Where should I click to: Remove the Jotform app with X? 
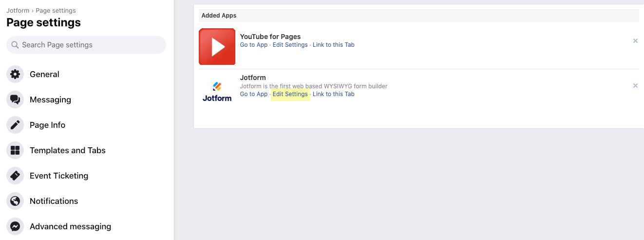[635, 86]
